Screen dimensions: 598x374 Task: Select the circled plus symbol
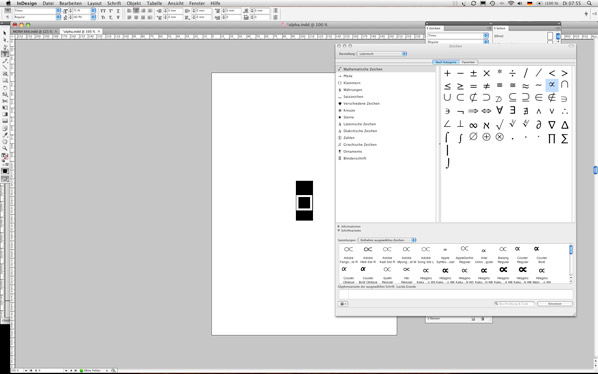tap(486, 137)
